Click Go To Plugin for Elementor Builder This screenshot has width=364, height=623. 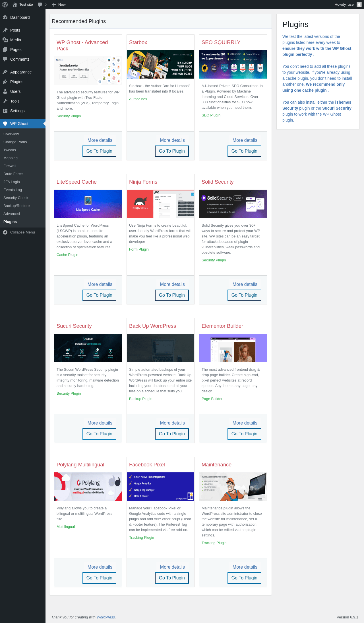click(244, 434)
